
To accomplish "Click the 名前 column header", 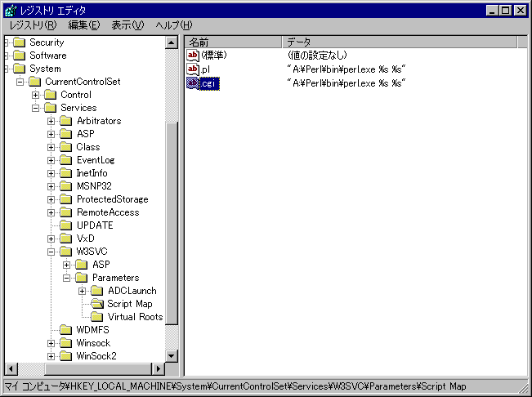I will 234,42.
